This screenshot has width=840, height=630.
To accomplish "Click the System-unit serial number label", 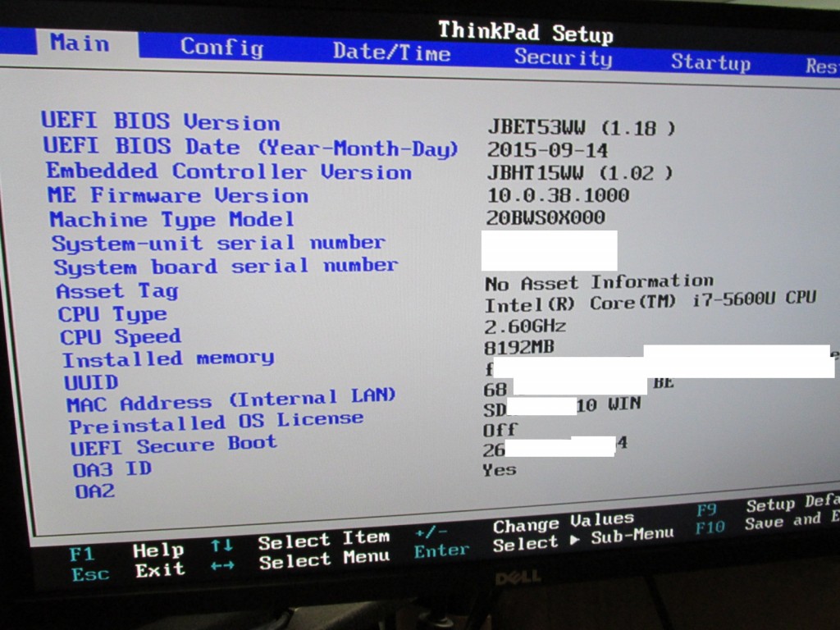I will (218, 243).
